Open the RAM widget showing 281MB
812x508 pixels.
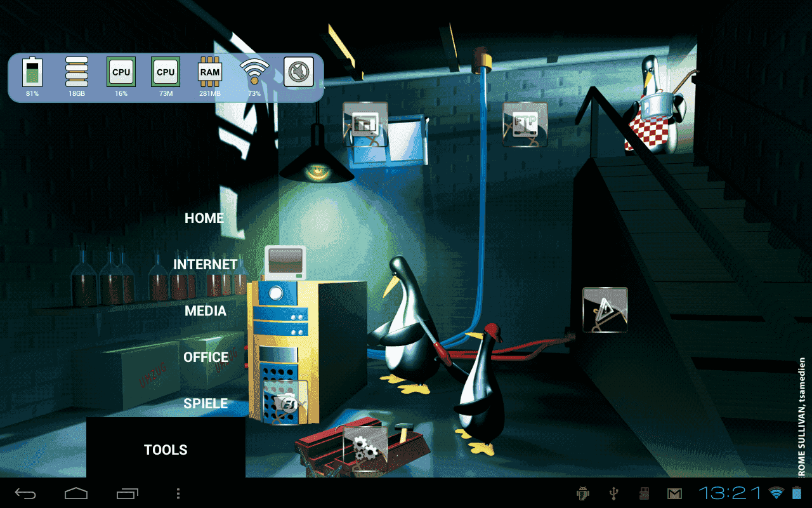point(210,77)
